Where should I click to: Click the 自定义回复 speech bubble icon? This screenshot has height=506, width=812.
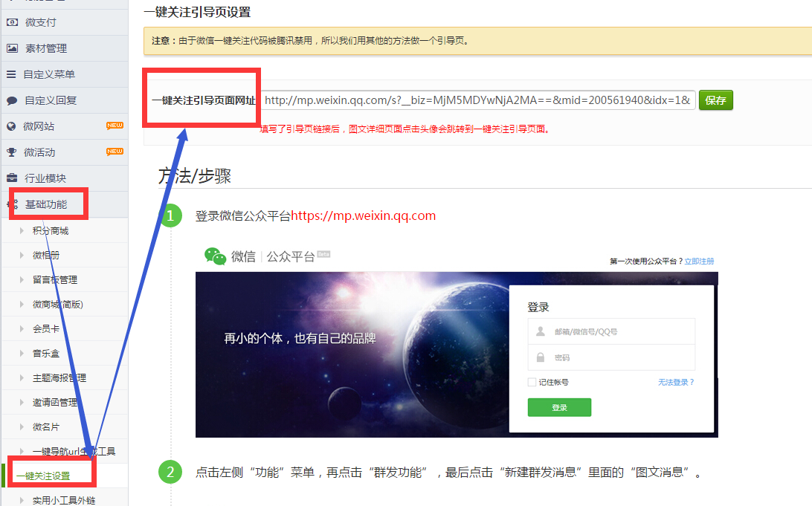tap(11, 100)
